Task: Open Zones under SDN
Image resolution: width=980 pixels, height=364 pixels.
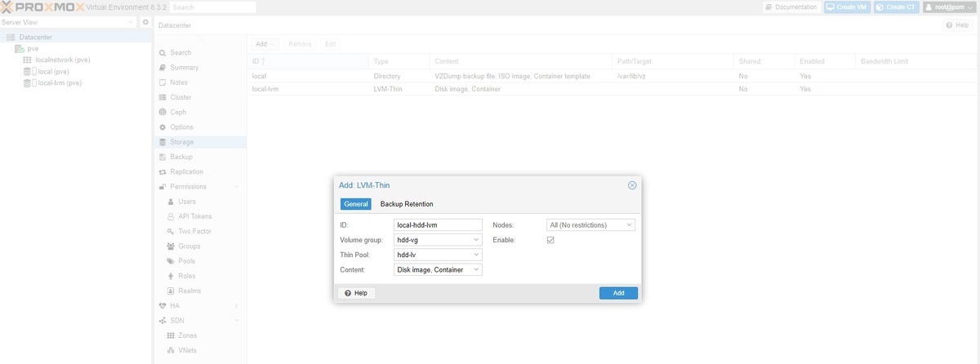Action: point(187,335)
